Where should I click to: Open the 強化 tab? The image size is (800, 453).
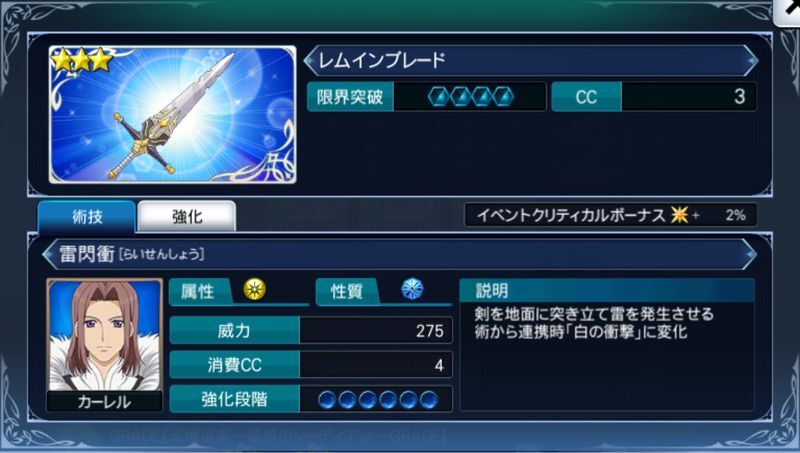point(187,216)
